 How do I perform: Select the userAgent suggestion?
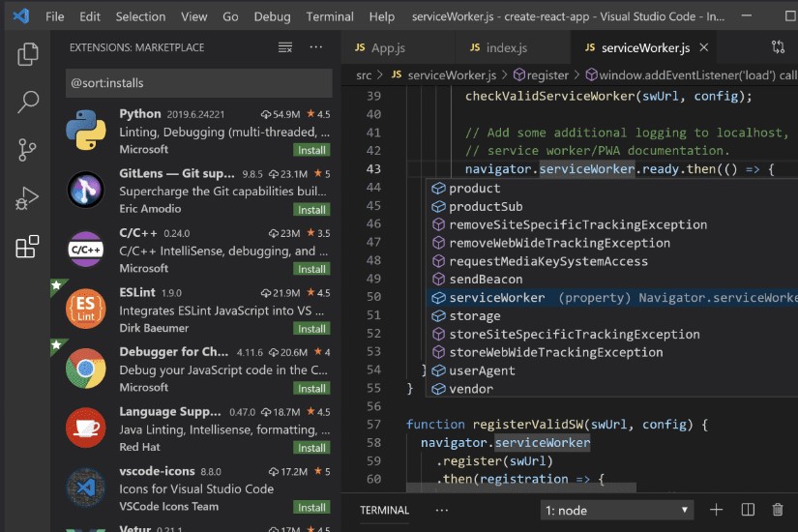point(610,370)
